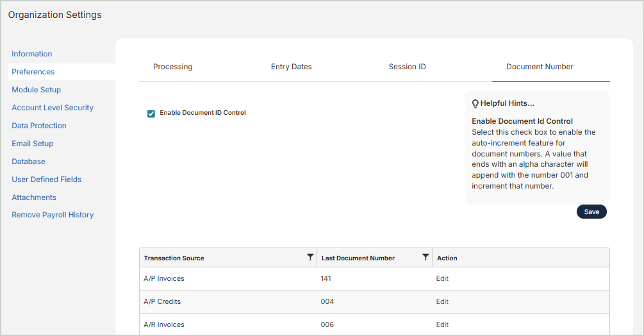
Task: Open Email Setup in sidebar
Action: coord(33,144)
